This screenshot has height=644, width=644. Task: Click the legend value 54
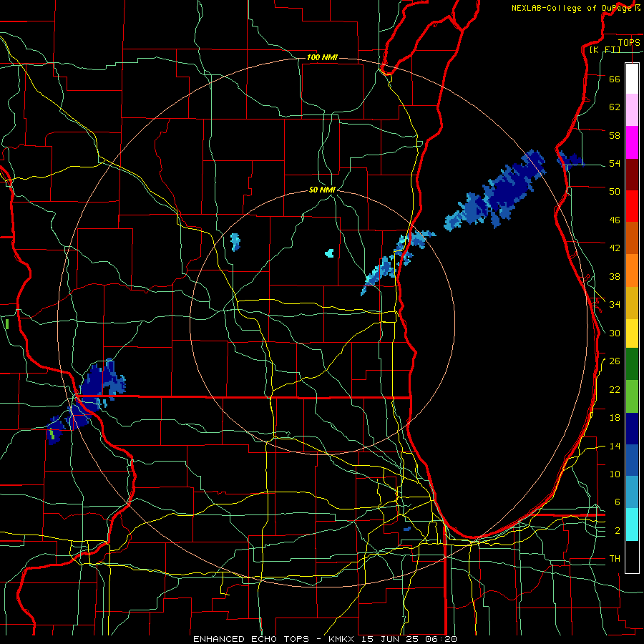click(615, 163)
